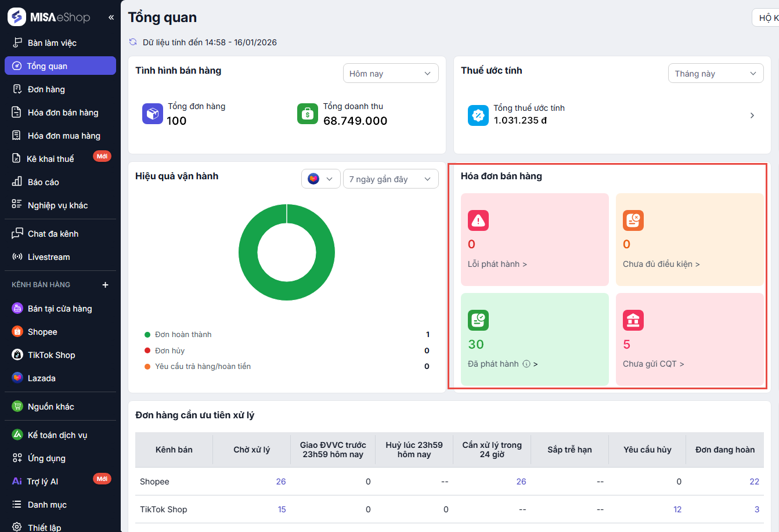Click the blue Tổng thuế ước tính icon
This screenshot has width=779, height=532.
(x=478, y=115)
